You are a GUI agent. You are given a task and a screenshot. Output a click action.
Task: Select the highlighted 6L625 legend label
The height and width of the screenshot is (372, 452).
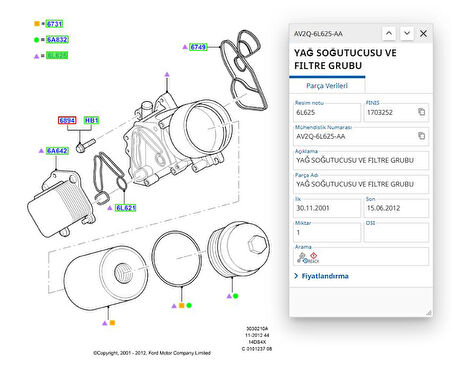pos(57,55)
